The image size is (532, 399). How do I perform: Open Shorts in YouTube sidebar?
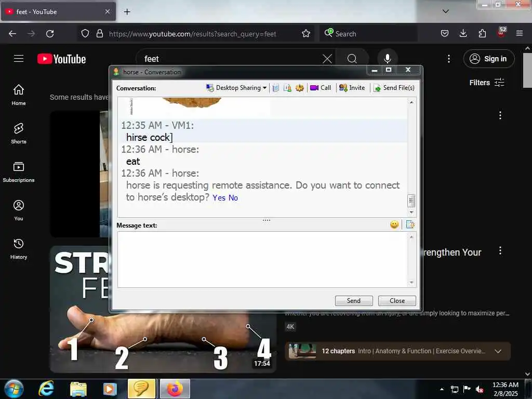pyautogui.click(x=19, y=134)
